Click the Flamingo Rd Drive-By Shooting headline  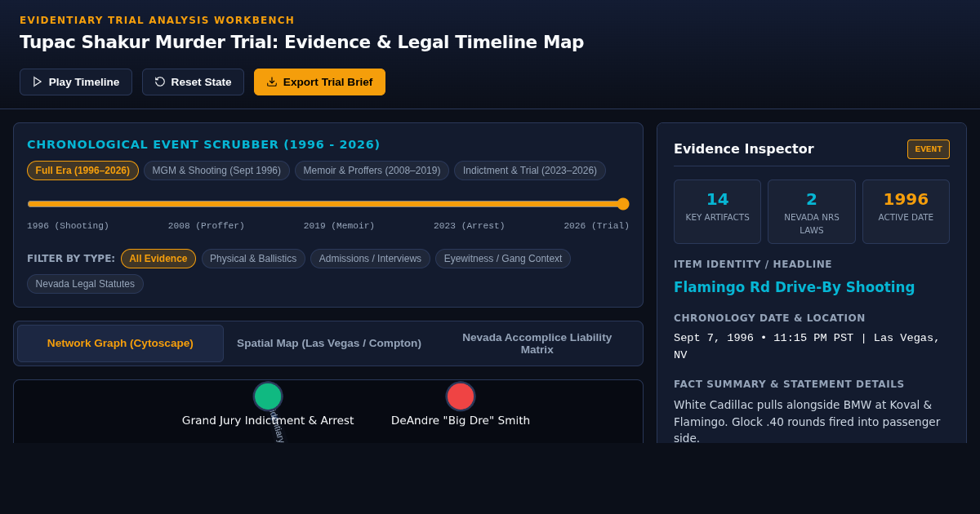(795, 287)
